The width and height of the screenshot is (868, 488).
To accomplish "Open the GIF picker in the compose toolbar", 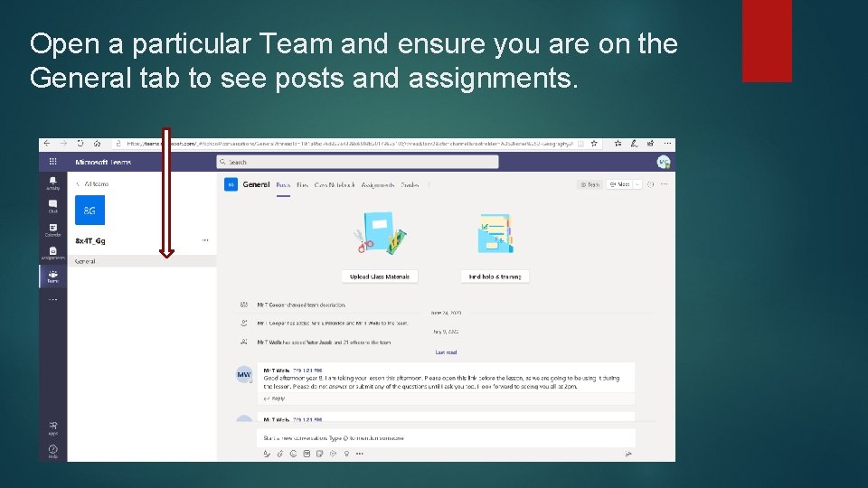I will pyautogui.click(x=307, y=454).
